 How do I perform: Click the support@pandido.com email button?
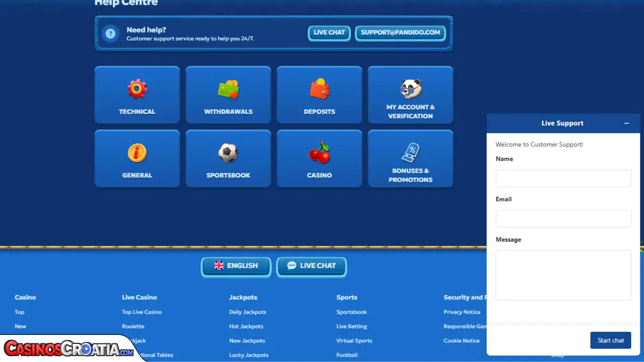pyautogui.click(x=400, y=33)
